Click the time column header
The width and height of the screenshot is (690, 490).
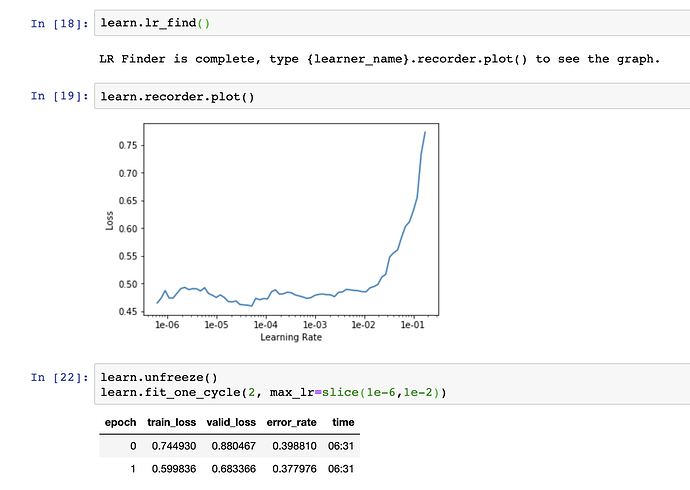pos(343,423)
